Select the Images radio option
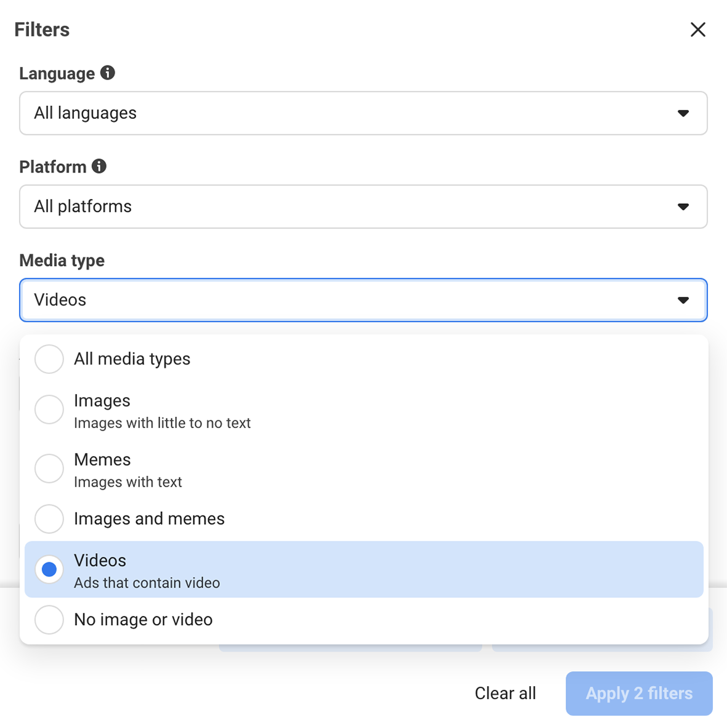This screenshot has width=727, height=728. point(49,410)
